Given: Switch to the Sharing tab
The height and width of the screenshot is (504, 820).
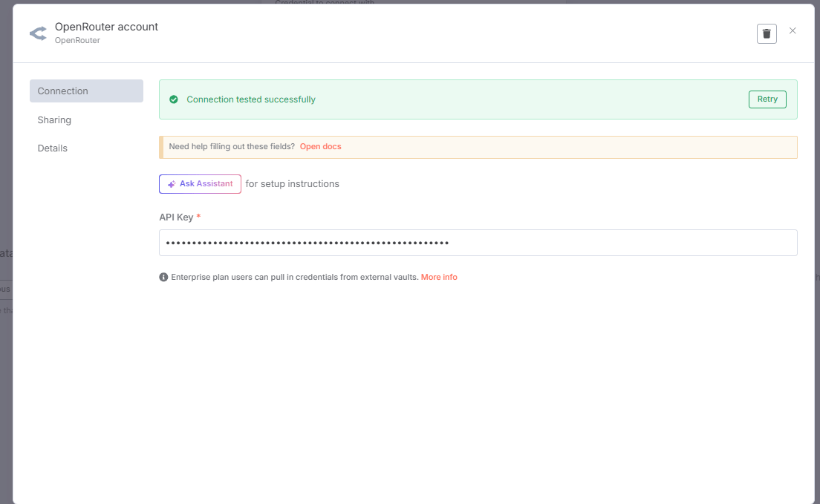Looking at the screenshot, I should click(54, 120).
